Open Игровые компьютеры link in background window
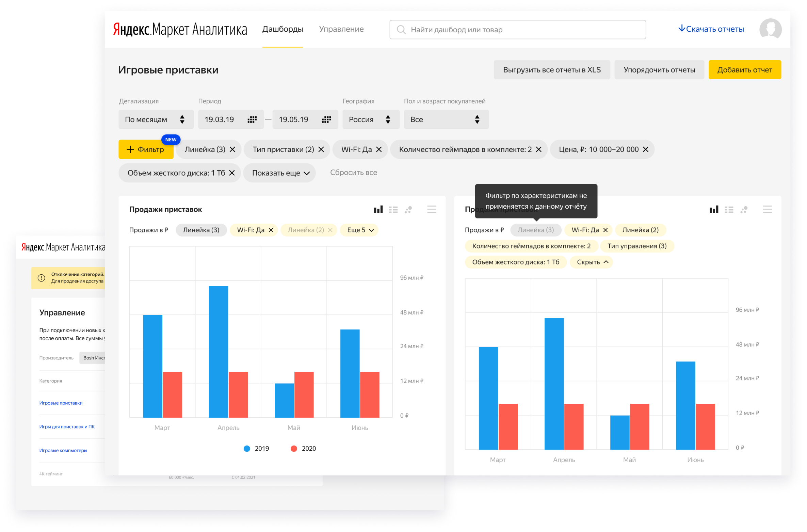Image resolution: width=807 pixels, height=532 pixels. [63, 450]
